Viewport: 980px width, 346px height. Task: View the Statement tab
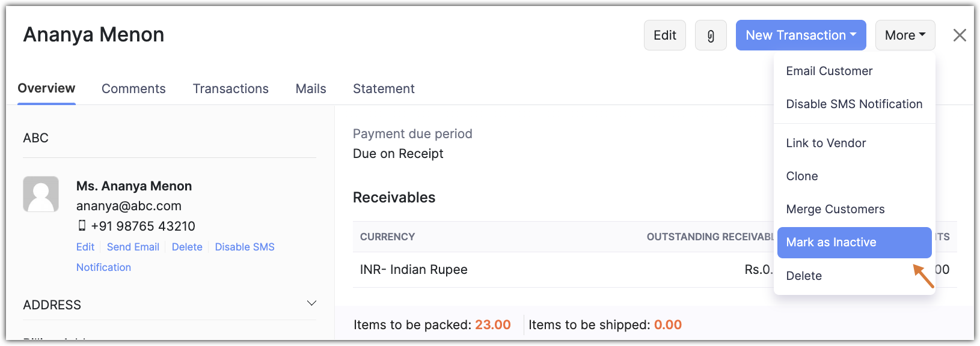pyautogui.click(x=384, y=89)
